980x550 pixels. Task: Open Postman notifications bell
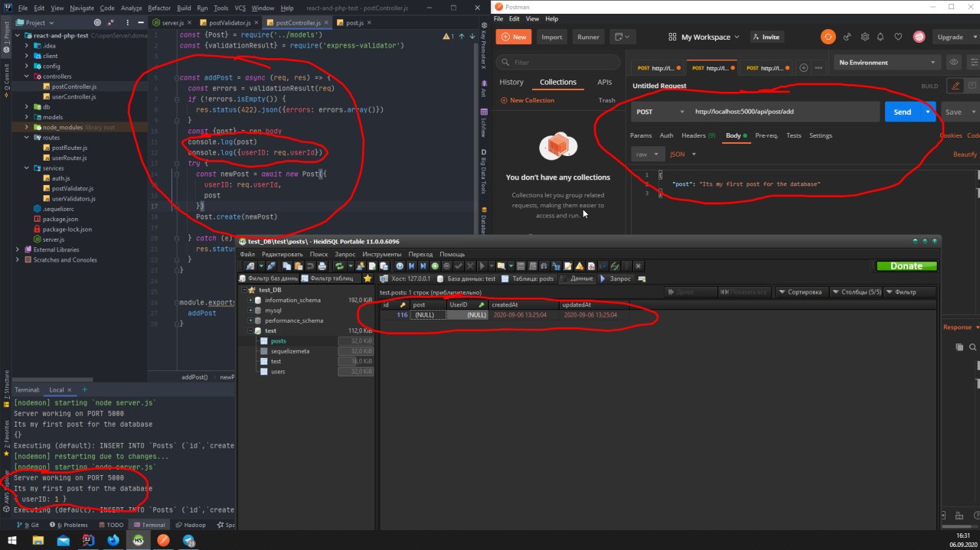(882, 37)
